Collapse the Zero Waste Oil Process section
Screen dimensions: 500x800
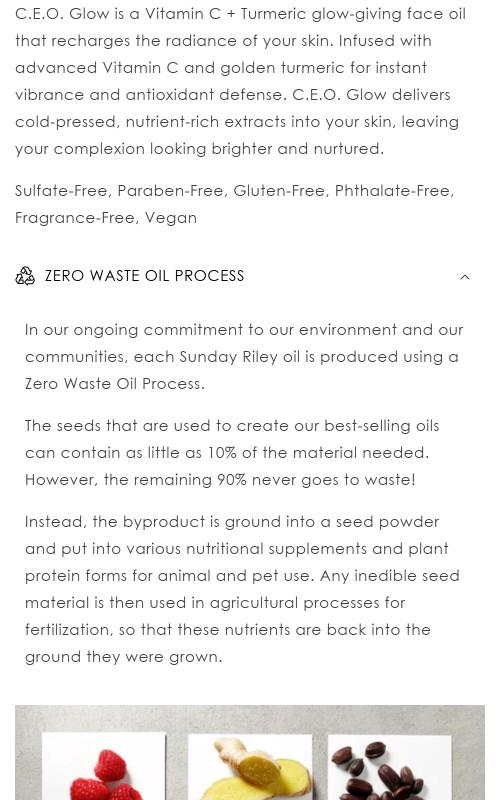pyautogui.click(x=465, y=277)
